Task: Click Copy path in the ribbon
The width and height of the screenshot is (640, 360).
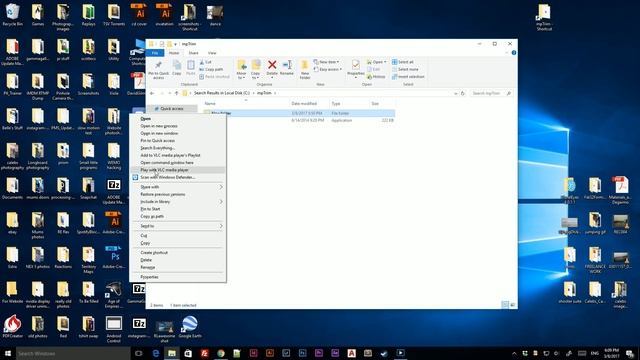Action: [211, 69]
